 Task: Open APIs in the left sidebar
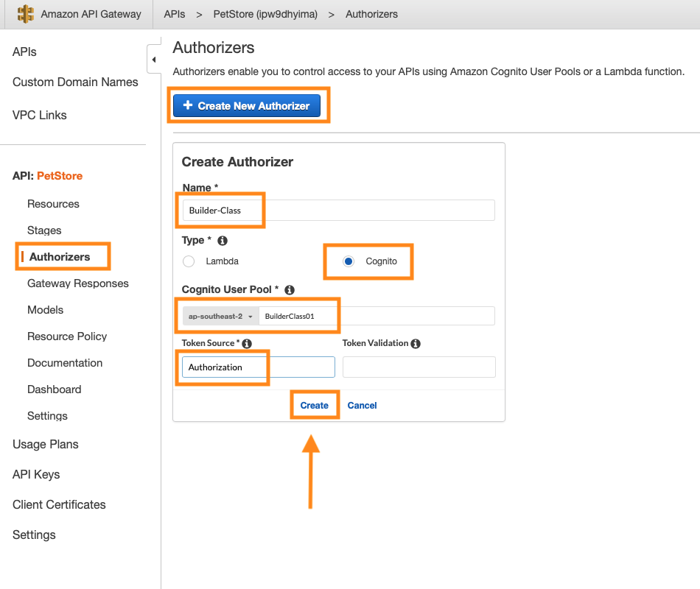(24, 52)
